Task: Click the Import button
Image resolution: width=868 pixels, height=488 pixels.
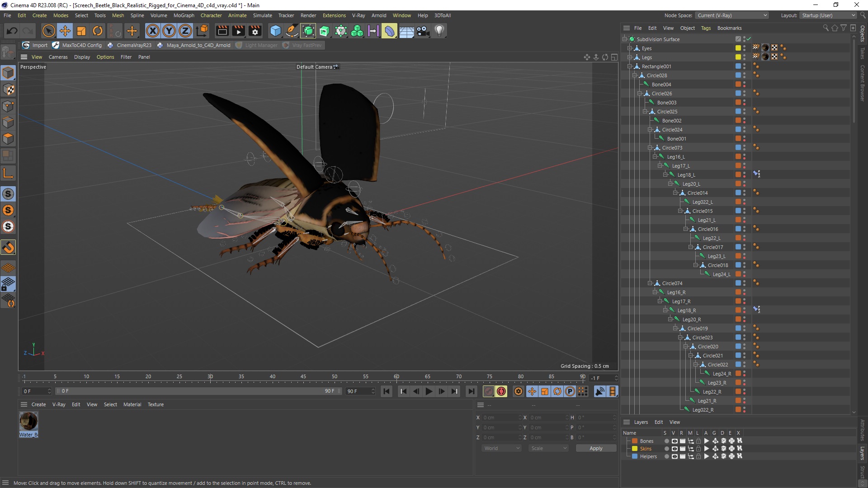Action: [35, 45]
